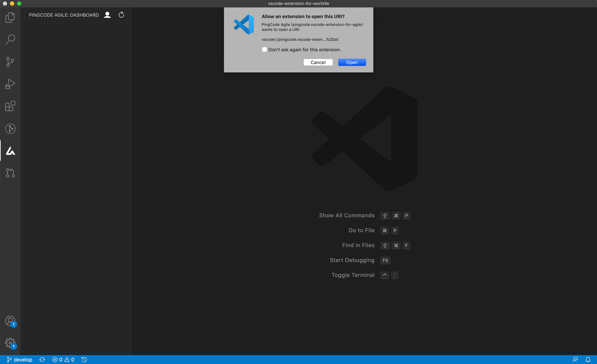Click the Find in Files hint
The image size is (597, 364).
point(358,245)
